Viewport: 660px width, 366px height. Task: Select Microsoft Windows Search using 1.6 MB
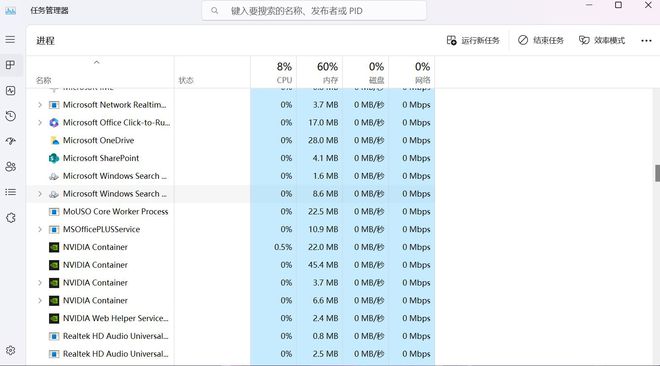231,176
